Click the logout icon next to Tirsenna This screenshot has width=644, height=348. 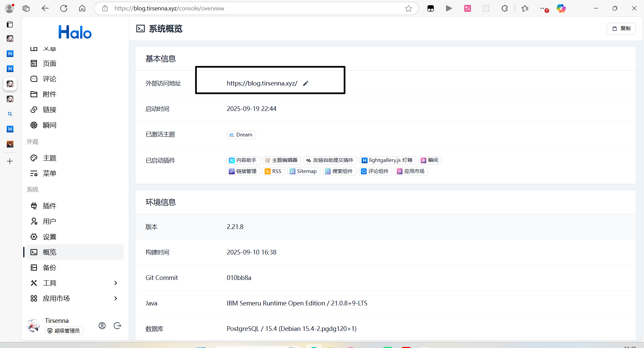pos(117,326)
